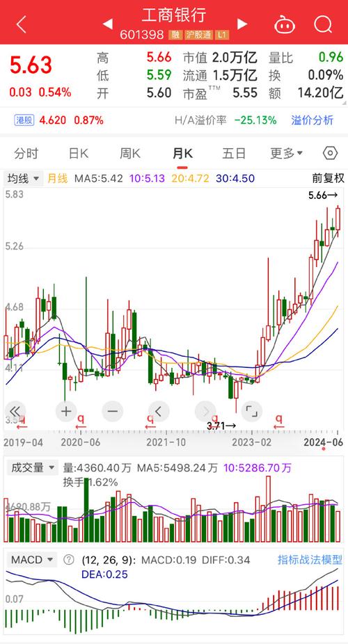
Task: Tap the 3.71 low price marker
Action: [221, 426]
